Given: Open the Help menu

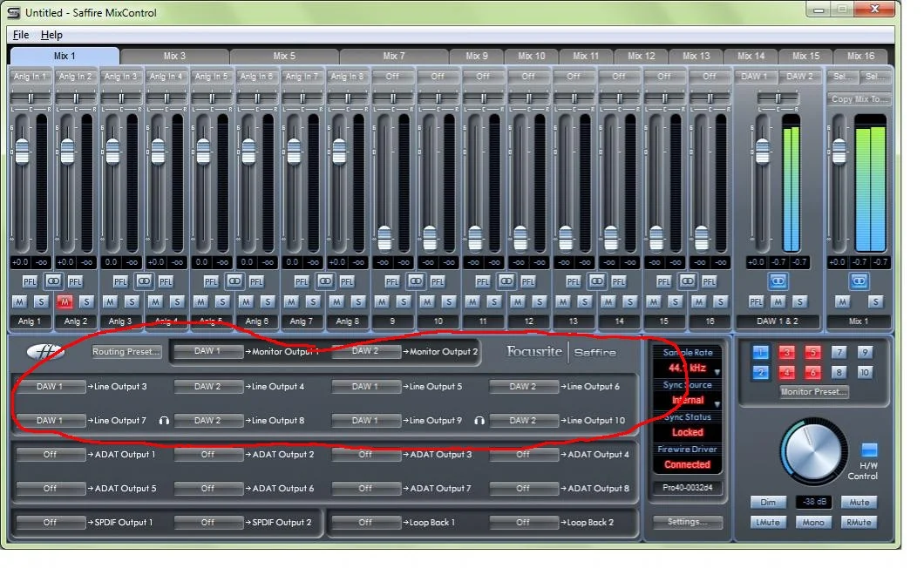Looking at the screenshot, I should click(x=51, y=35).
